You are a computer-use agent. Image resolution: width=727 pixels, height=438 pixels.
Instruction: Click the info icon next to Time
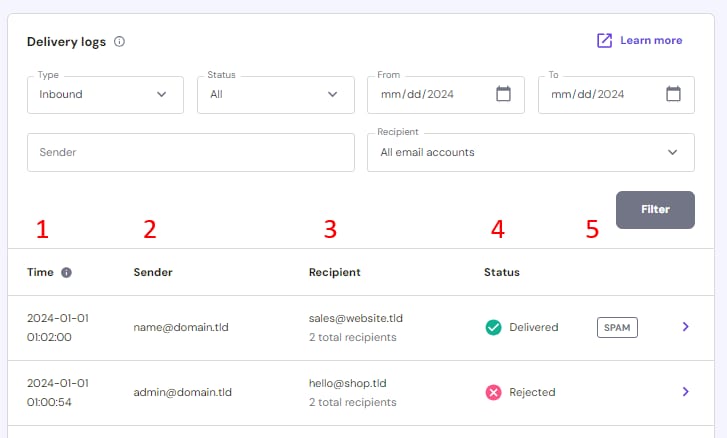click(x=67, y=272)
